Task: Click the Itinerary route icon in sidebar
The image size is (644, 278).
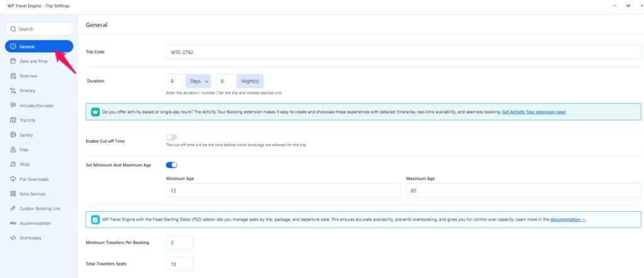Action: pos(13,91)
